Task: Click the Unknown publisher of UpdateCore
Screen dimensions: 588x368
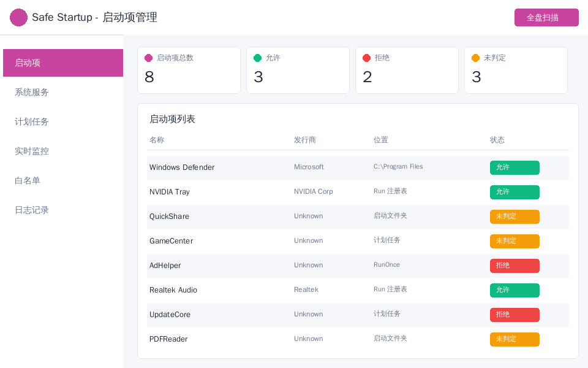Action: click(x=309, y=314)
